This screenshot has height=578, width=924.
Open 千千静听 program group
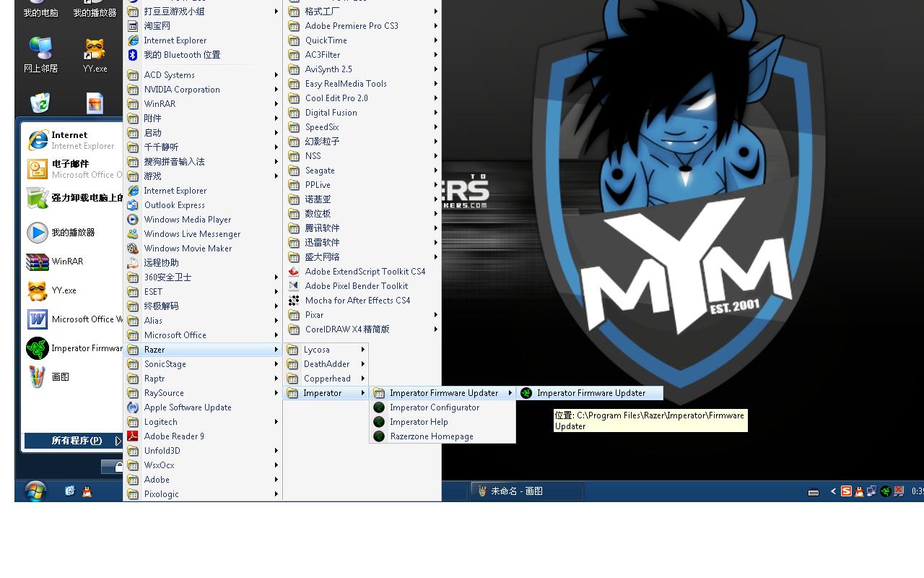click(202, 147)
